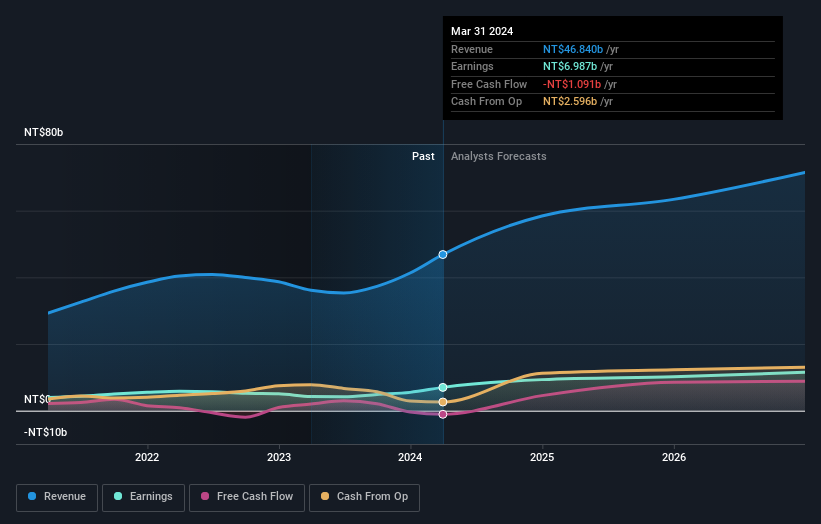821x524 pixels.
Task: Click the teal Earnings legend dot
Action: 118,496
